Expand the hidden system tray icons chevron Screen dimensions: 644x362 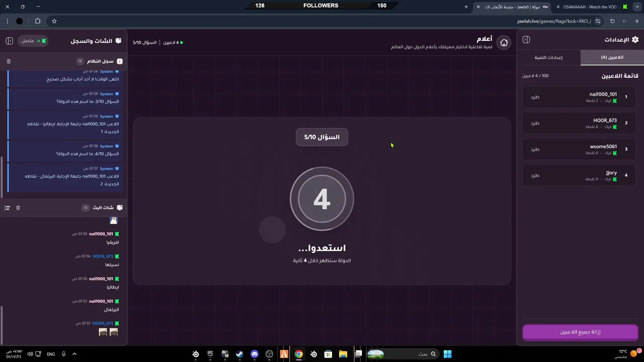(74, 354)
